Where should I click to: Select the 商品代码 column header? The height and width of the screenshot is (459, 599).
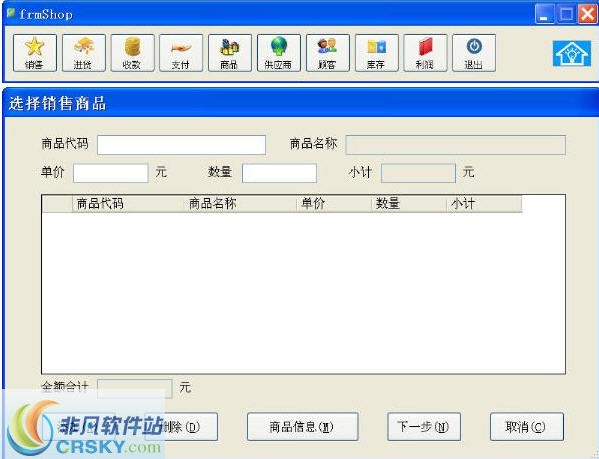click(x=128, y=204)
